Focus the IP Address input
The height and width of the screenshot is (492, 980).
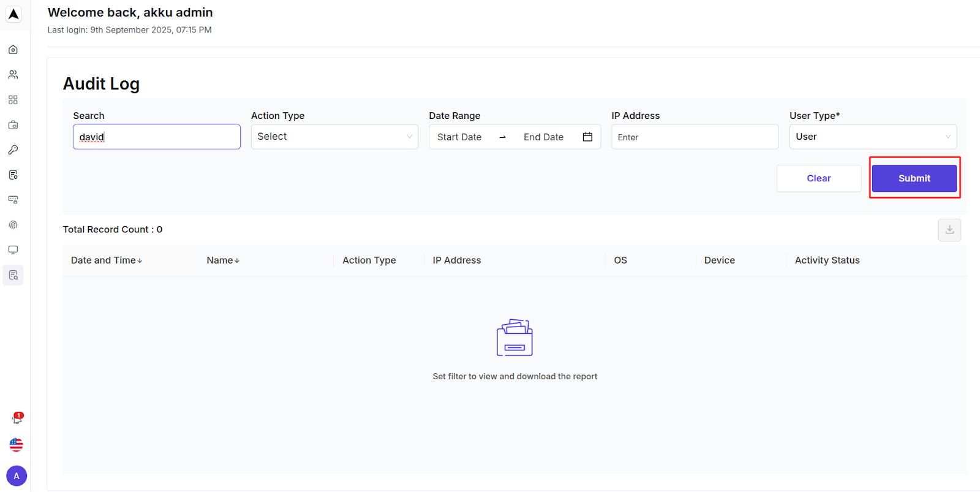tap(695, 137)
